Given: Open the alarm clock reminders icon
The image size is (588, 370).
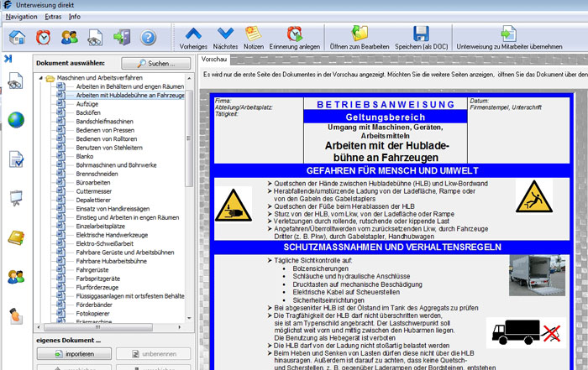Looking at the screenshot, I should coord(44,38).
